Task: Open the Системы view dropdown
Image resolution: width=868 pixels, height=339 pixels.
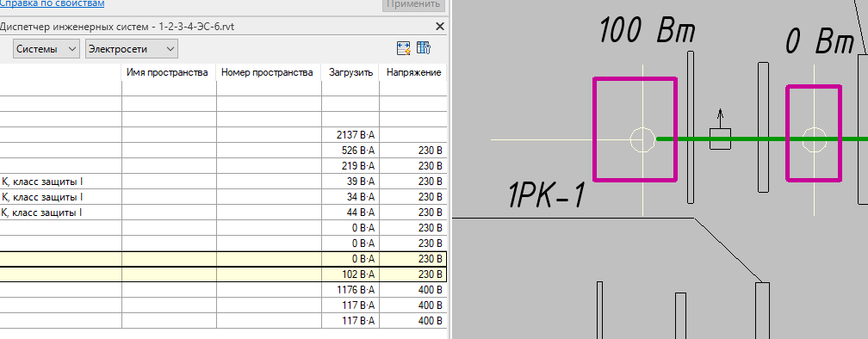Action: click(x=46, y=49)
